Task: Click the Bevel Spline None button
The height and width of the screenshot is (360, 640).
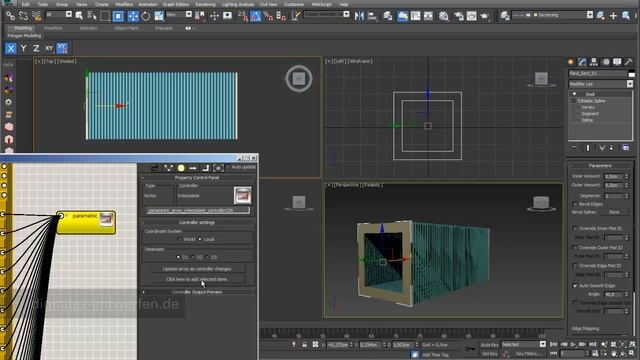Action: click(614, 212)
